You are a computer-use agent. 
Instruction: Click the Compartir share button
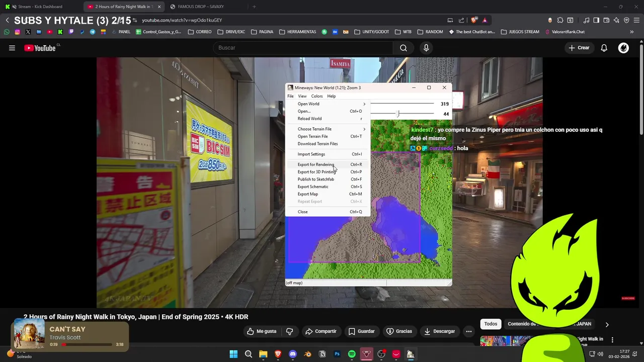point(321,331)
